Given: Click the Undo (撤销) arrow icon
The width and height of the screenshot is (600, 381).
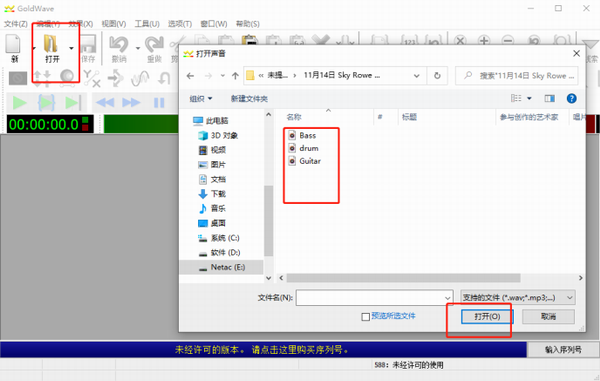Looking at the screenshot, I should coord(119,44).
